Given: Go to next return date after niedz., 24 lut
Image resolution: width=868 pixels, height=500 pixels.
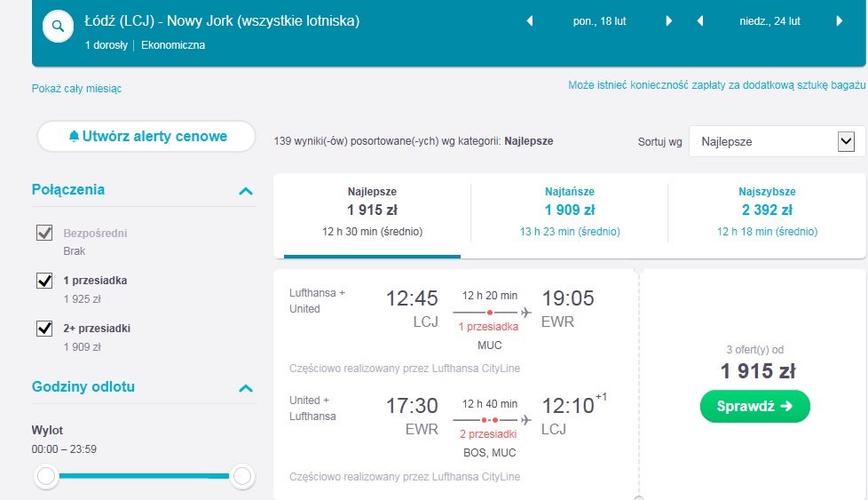Looking at the screenshot, I should [x=840, y=21].
